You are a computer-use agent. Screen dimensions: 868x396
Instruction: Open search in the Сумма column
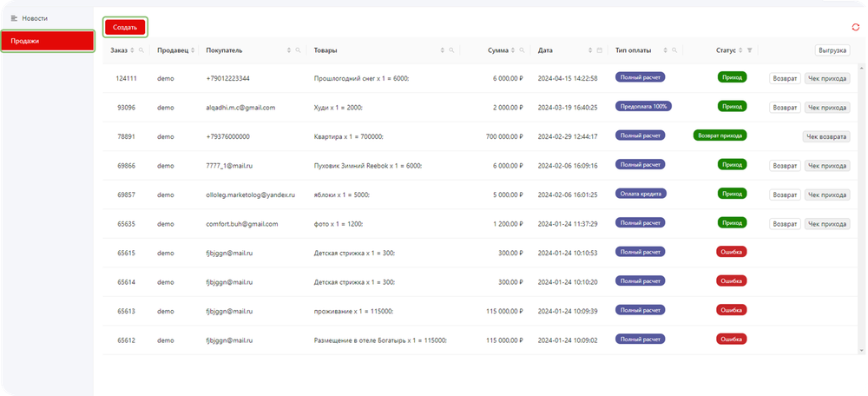coord(522,50)
